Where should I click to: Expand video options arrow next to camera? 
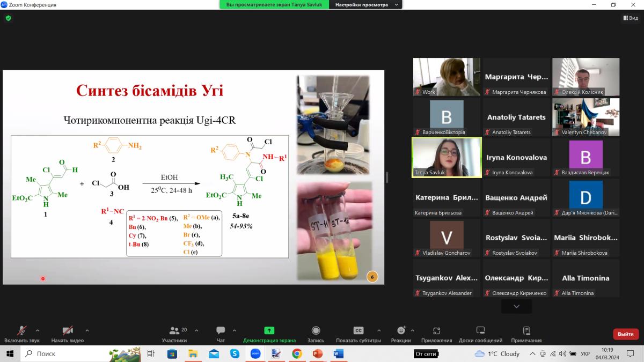click(87, 330)
